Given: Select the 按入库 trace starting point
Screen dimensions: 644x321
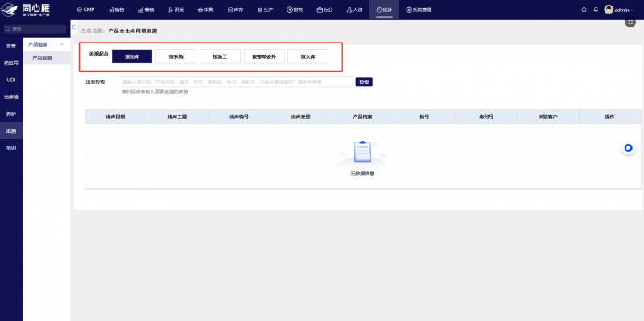Looking at the screenshot, I should pos(308,56).
